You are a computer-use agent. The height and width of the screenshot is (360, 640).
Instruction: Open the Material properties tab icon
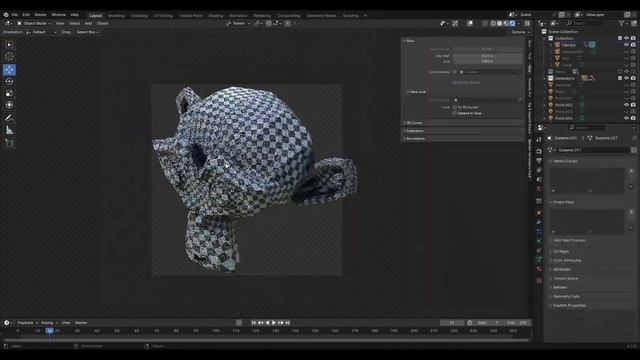coord(539,269)
